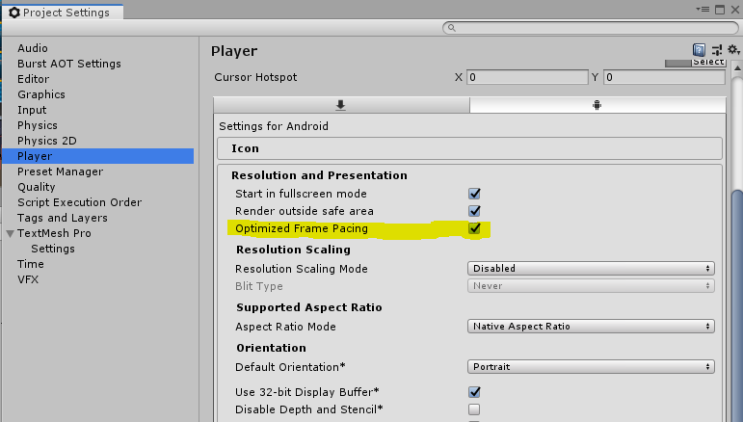Collapse the TextMesh Pro tree arrow
Screen dimensions: 743x422
coord(10,233)
